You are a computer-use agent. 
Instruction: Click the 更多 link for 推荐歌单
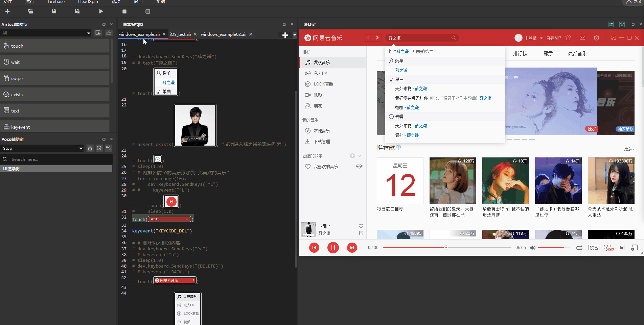pos(629,149)
